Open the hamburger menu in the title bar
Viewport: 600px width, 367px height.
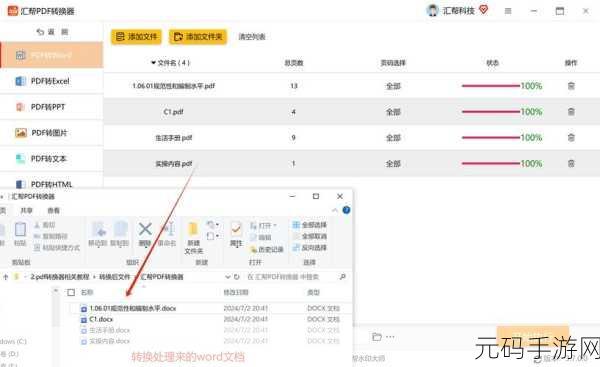508,11
